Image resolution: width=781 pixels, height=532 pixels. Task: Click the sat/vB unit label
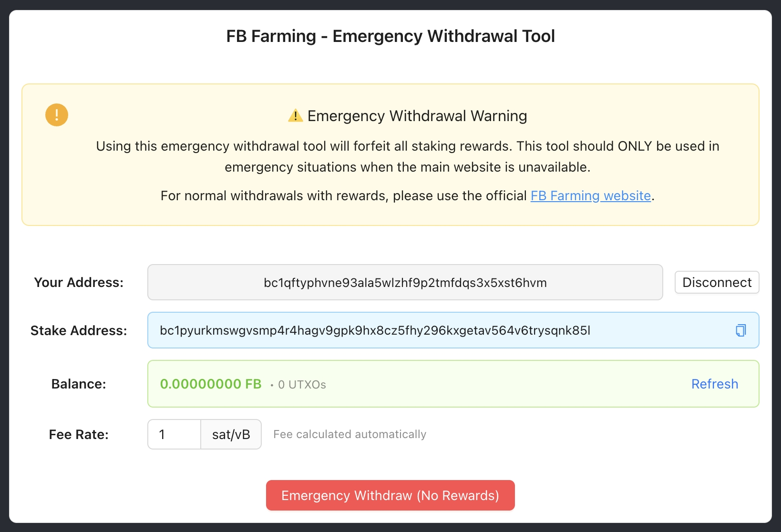[231, 434]
